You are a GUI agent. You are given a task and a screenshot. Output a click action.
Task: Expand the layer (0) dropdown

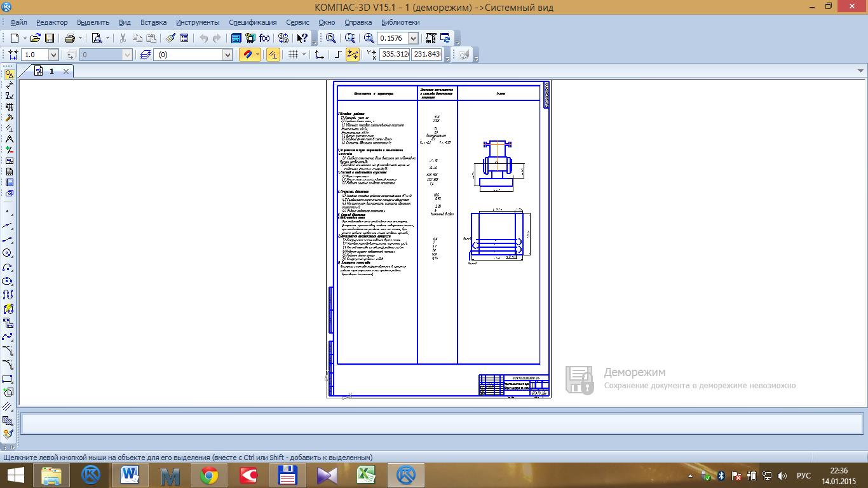click(227, 55)
